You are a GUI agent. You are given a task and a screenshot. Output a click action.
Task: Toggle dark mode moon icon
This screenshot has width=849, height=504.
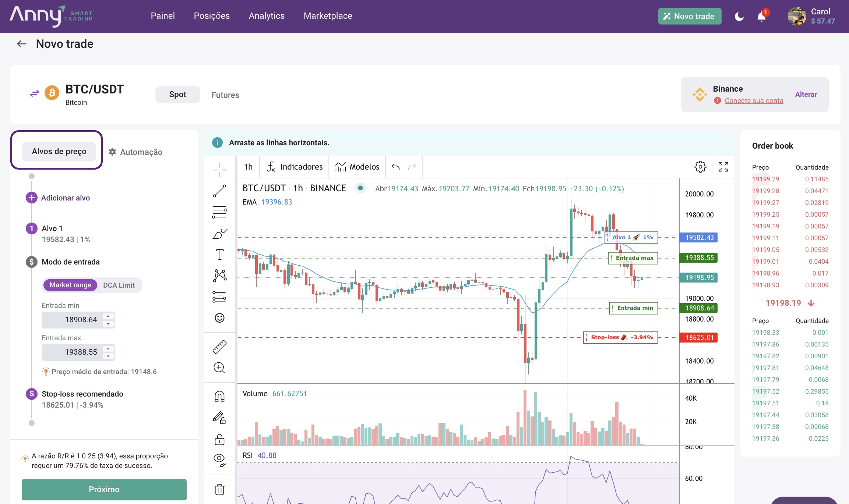[739, 17]
